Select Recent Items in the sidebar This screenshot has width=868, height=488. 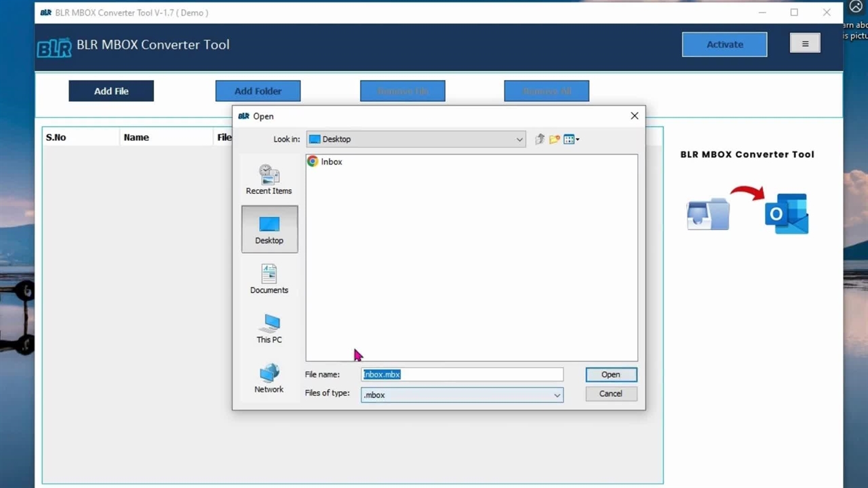tap(269, 180)
